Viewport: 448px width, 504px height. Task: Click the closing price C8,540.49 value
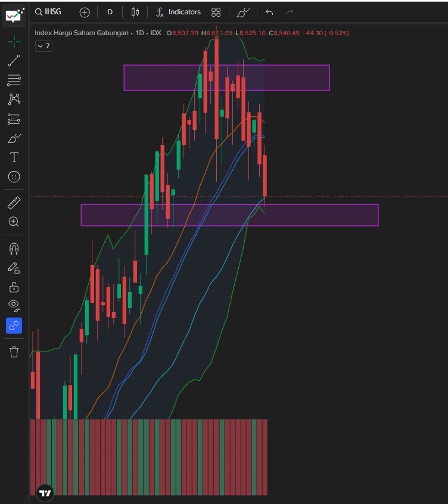tap(284, 33)
